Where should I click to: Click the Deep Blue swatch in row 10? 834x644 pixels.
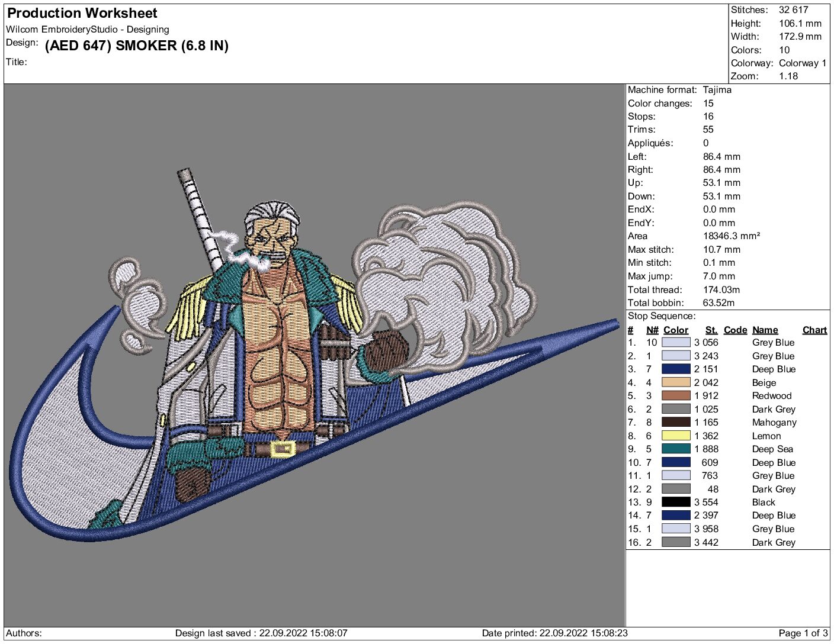pos(676,462)
